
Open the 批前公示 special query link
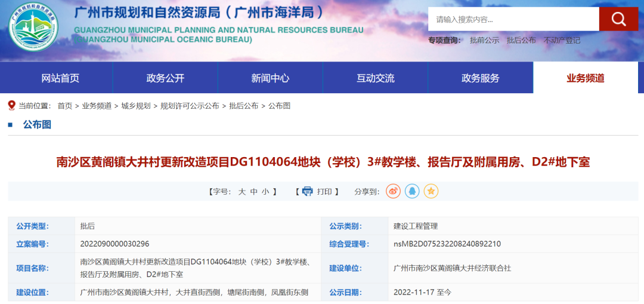coord(484,40)
